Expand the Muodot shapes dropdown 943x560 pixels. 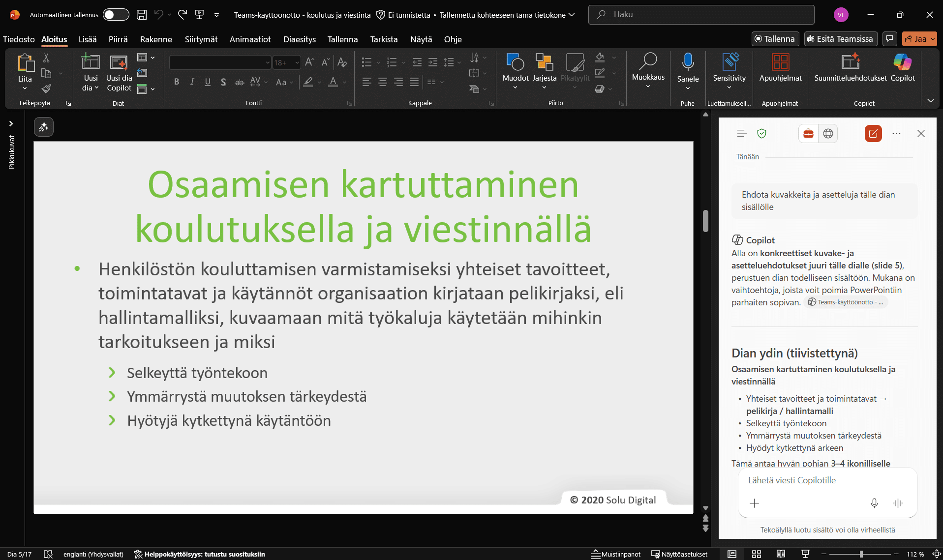pyautogui.click(x=515, y=88)
